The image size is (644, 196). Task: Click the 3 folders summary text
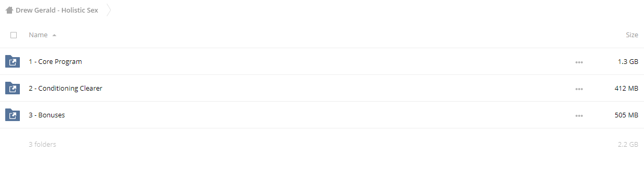[x=42, y=145]
